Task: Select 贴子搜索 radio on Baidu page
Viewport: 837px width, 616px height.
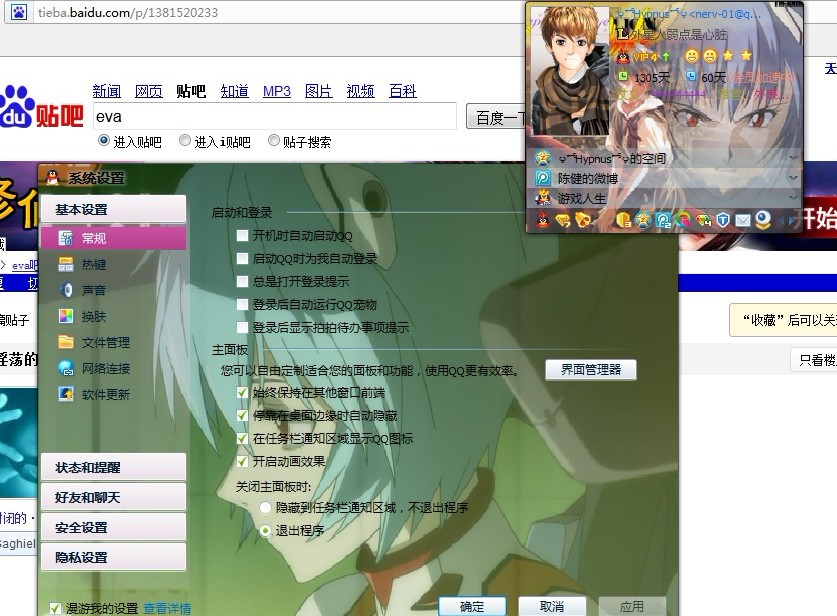Action: pyautogui.click(x=274, y=140)
